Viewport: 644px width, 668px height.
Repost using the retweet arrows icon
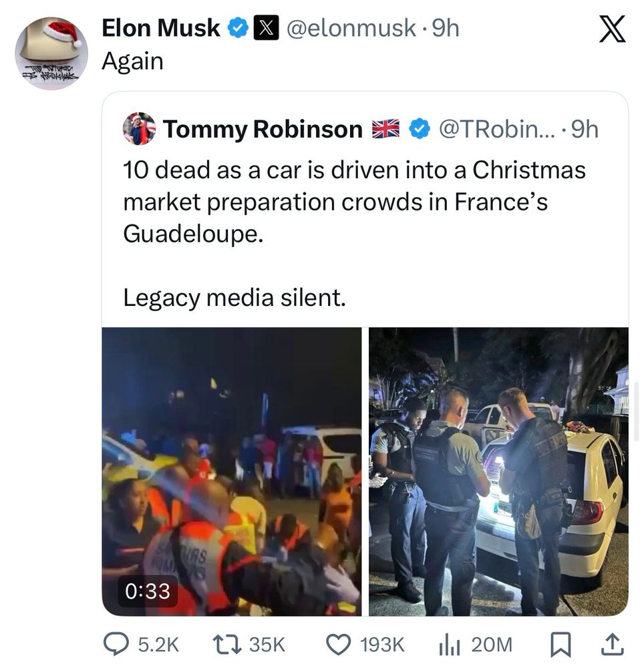(227, 644)
